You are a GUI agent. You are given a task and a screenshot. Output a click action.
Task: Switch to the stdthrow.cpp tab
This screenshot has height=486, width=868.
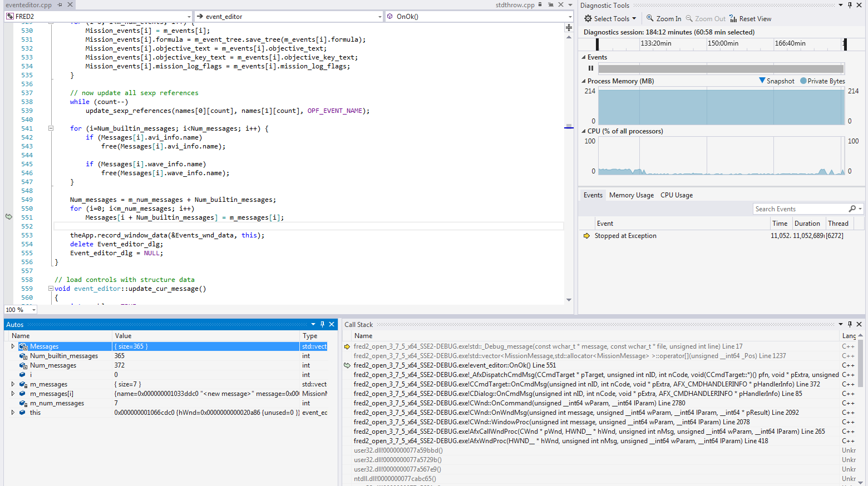pyautogui.click(x=515, y=5)
